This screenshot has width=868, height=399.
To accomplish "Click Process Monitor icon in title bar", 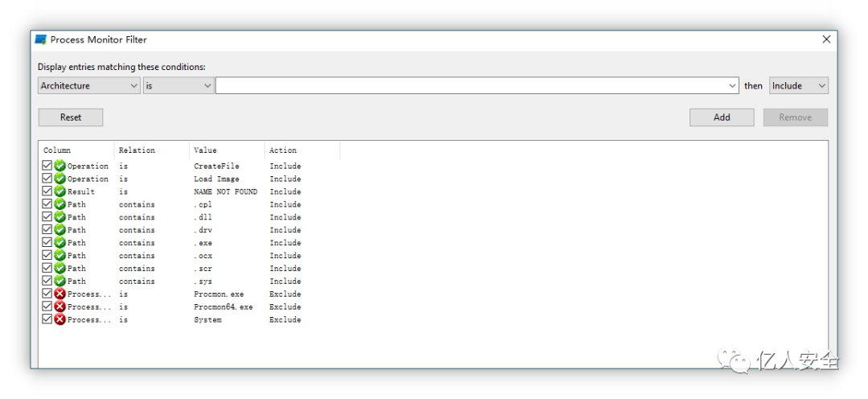I will (x=40, y=39).
